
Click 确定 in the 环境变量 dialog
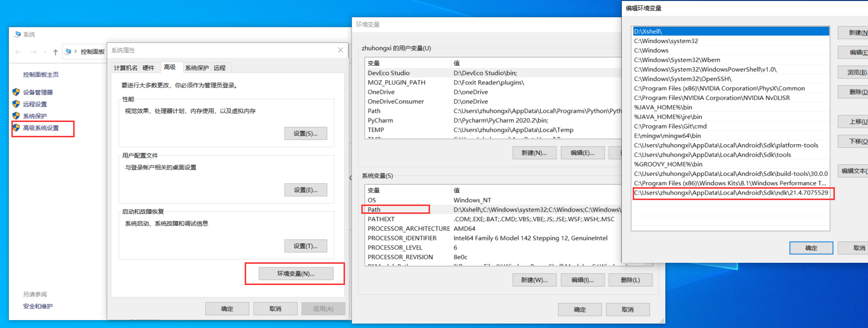[580, 310]
